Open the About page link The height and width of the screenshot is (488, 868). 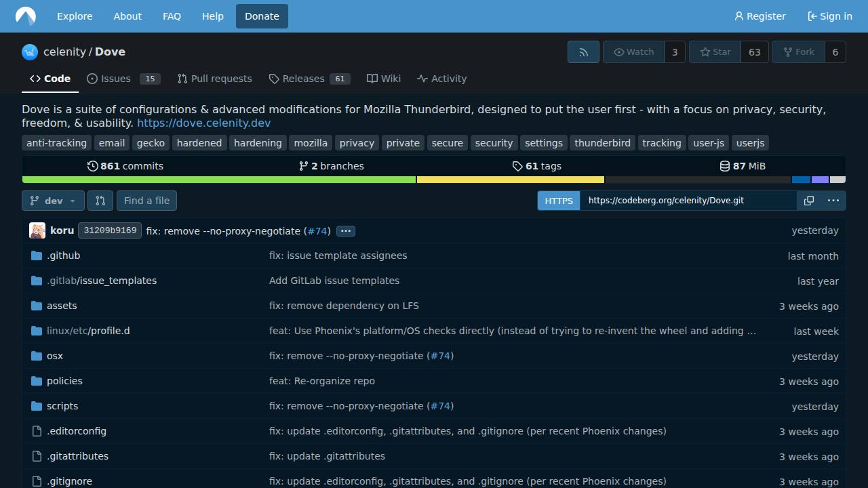point(127,16)
